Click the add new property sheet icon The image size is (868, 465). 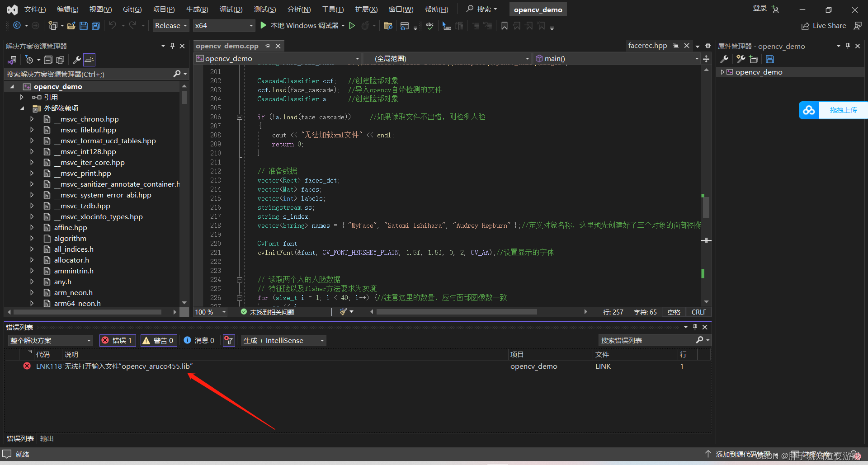coord(741,59)
